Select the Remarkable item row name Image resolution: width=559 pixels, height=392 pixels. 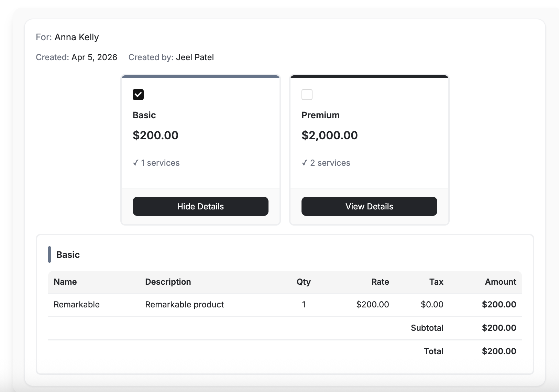tap(77, 305)
